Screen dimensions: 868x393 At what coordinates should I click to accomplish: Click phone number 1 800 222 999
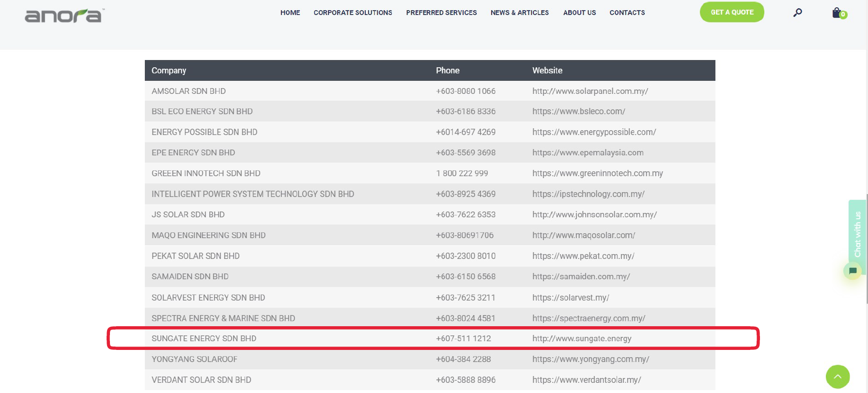462,173
